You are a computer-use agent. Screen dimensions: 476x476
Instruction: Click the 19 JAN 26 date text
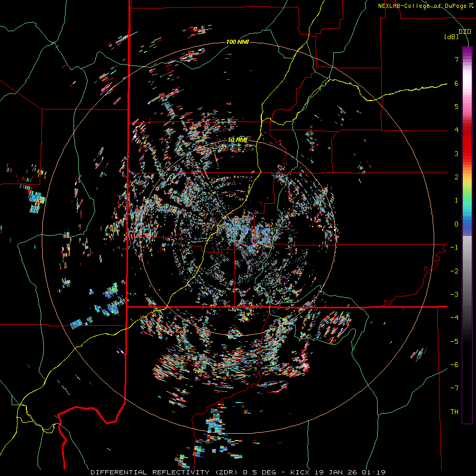coord(335,472)
